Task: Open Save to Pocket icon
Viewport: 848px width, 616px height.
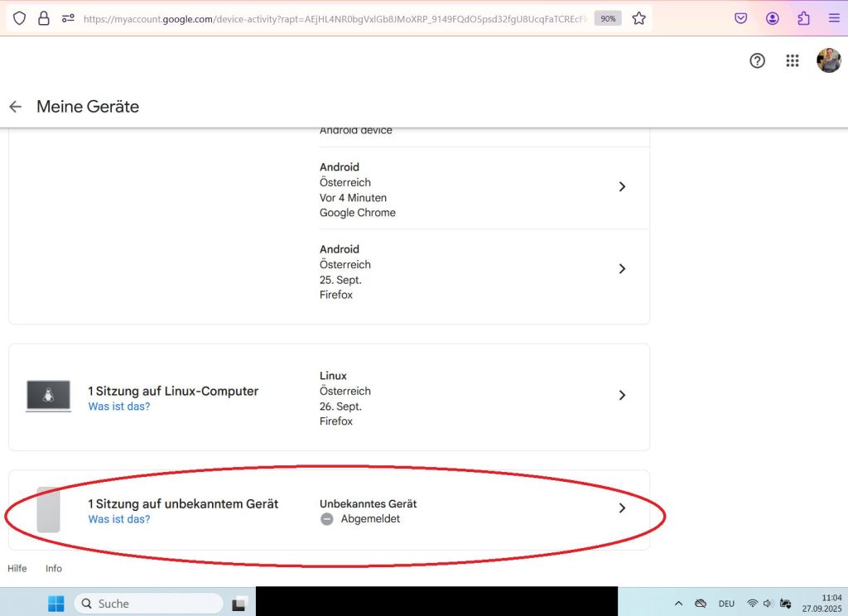Action: tap(741, 18)
